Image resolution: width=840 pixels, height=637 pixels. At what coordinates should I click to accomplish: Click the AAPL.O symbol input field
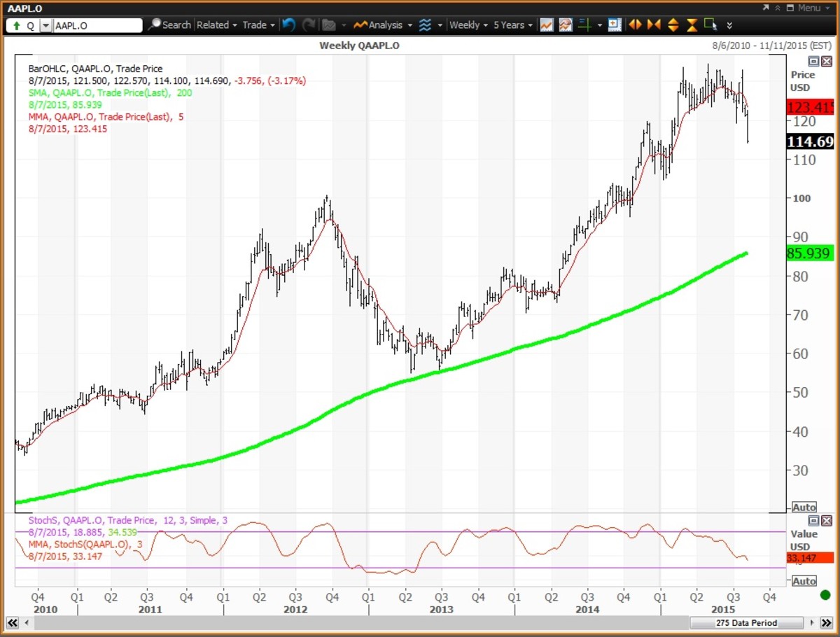coord(97,25)
